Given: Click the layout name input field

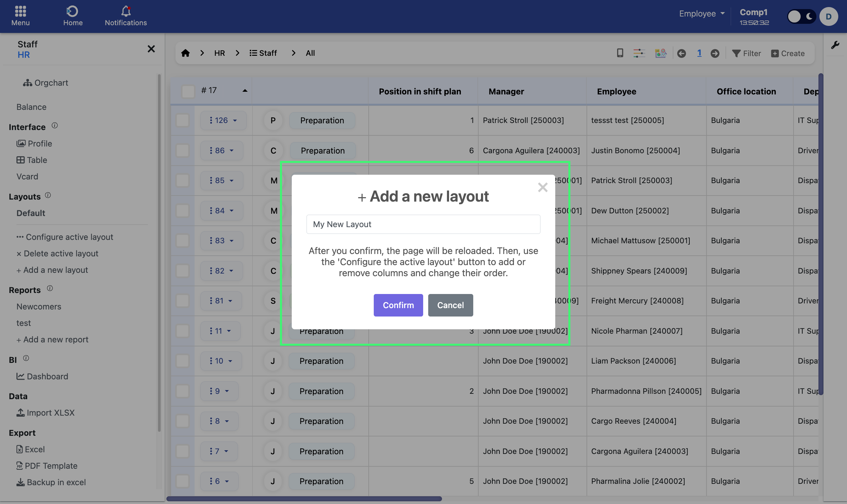Looking at the screenshot, I should pos(423,224).
